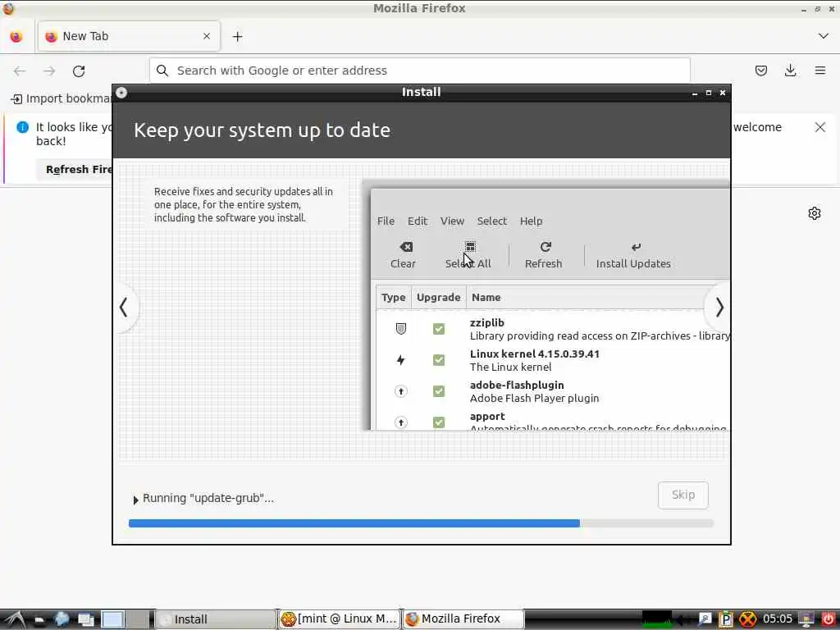The width and height of the screenshot is (840, 630).
Task: Click the Skip button in installer
Action: (683, 495)
